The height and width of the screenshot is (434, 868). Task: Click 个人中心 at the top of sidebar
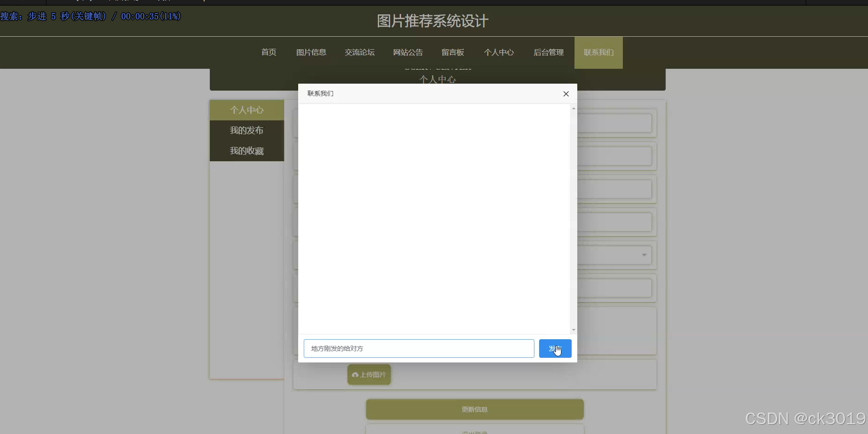point(247,110)
